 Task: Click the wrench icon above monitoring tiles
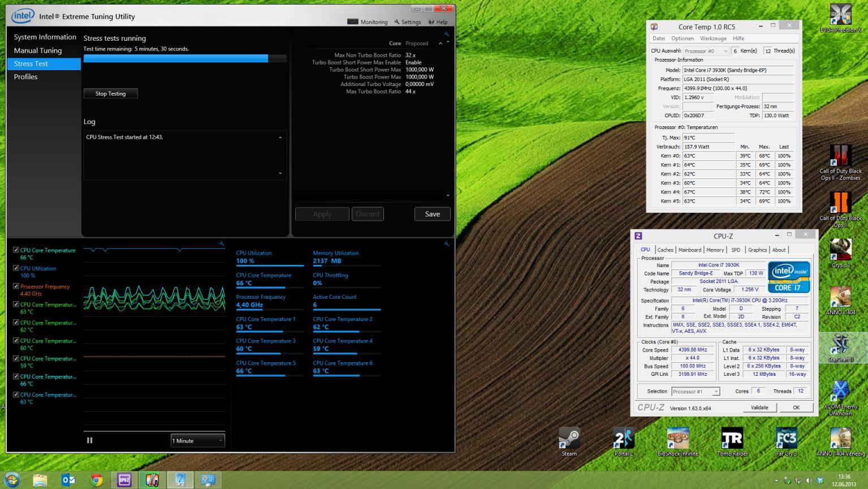[447, 244]
